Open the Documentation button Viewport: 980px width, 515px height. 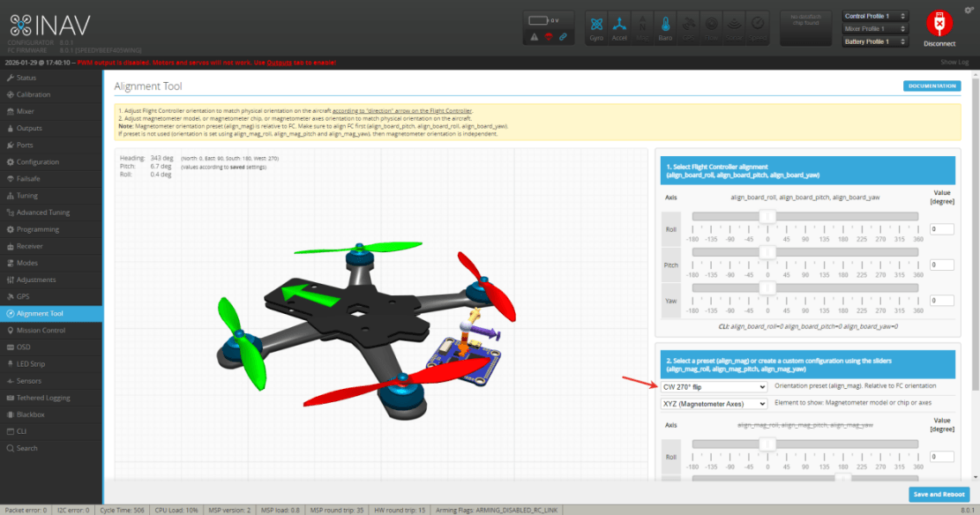pyautogui.click(x=931, y=86)
